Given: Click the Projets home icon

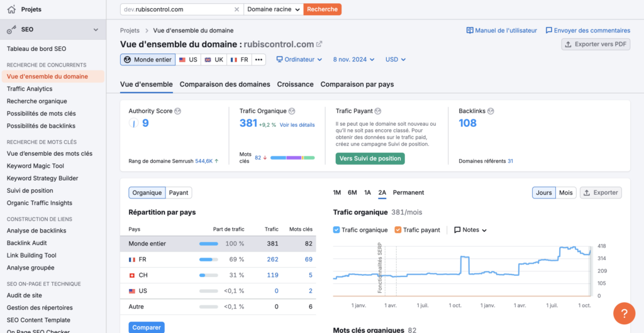Looking at the screenshot, I should (11, 9).
